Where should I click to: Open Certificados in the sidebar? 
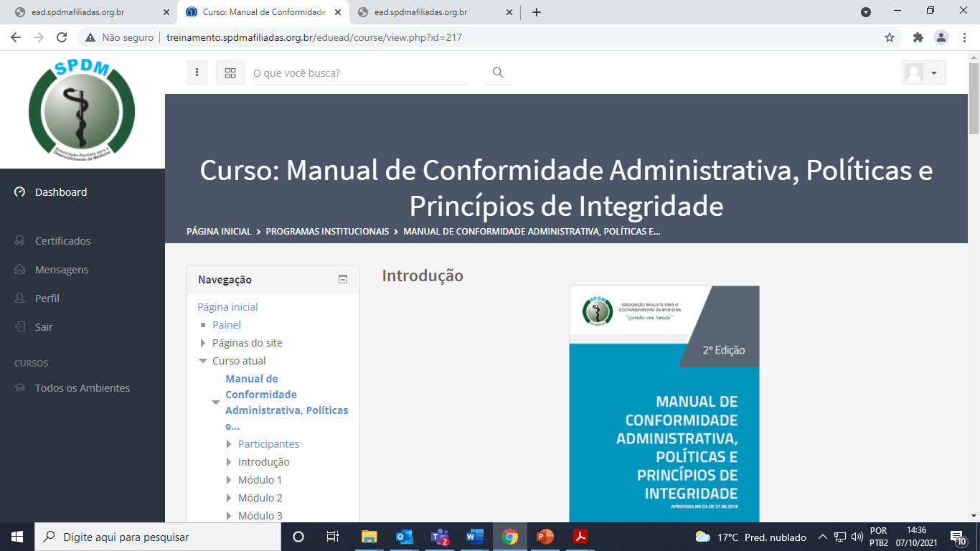click(63, 241)
